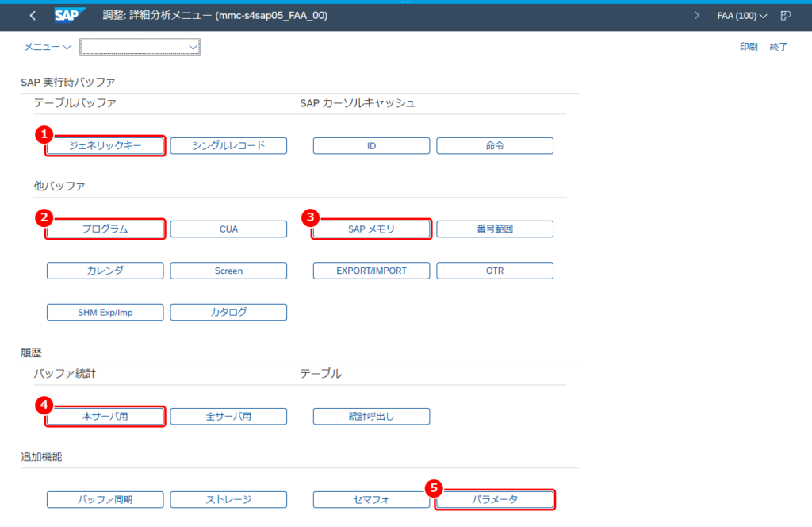Screen dimensions: 812x527
Task: Click the ジェネリックキー button
Action: [x=105, y=145]
